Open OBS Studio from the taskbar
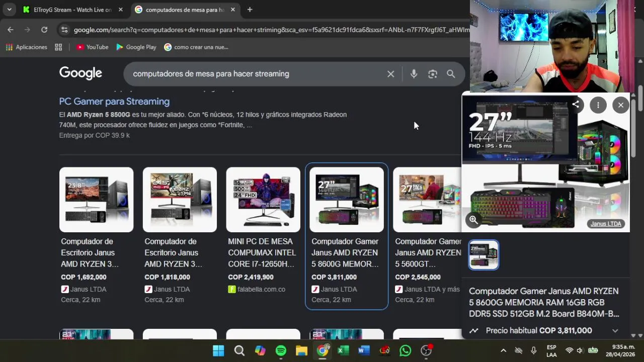 426,350
